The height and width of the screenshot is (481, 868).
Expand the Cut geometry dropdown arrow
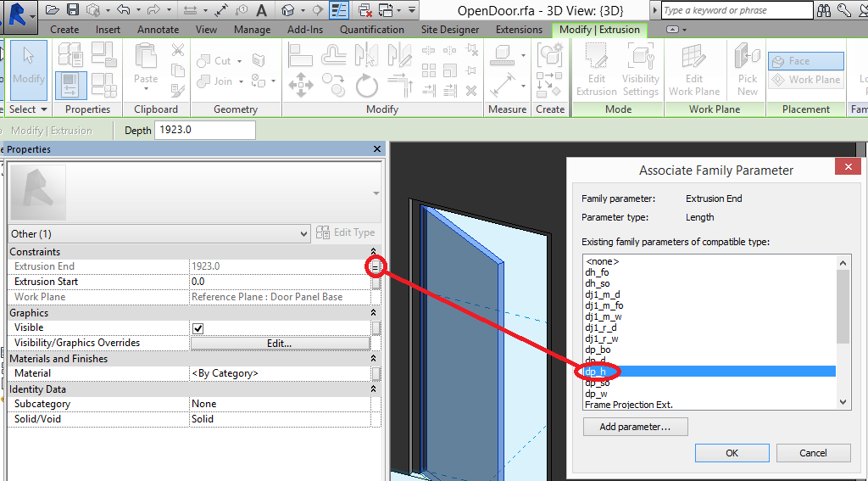[240, 61]
